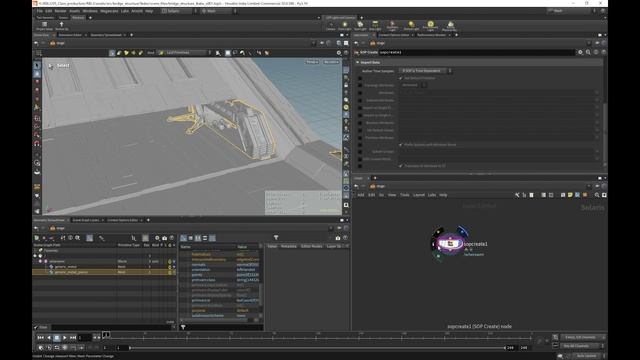Click the camera snapshot icon in scene graph toolbar
This screenshot has height=360, width=640.
pyautogui.click(x=164, y=238)
